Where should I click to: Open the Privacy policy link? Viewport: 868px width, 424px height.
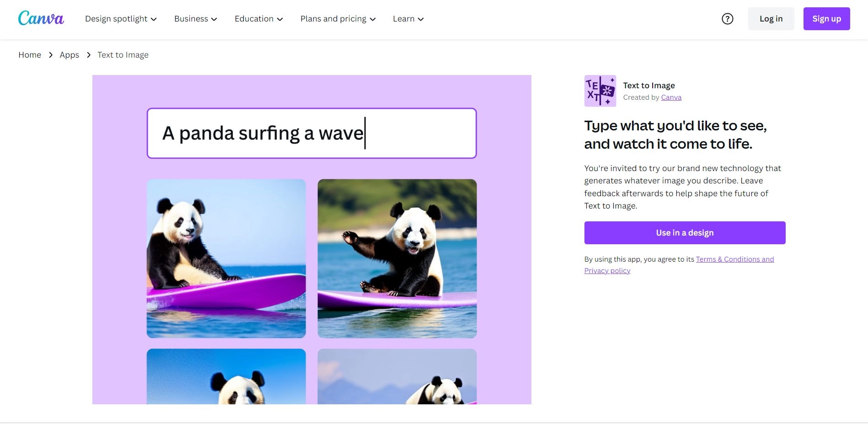click(x=607, y=270)
